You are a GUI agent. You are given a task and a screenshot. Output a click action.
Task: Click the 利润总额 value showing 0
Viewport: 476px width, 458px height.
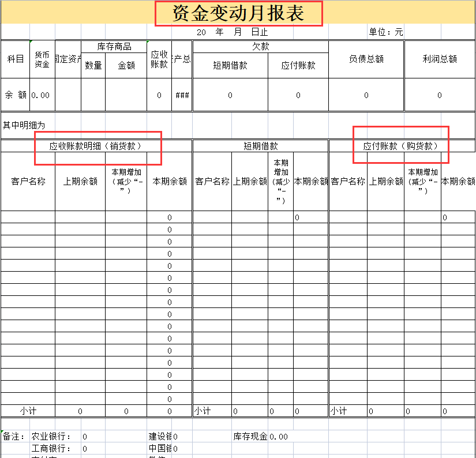[440, 94]
